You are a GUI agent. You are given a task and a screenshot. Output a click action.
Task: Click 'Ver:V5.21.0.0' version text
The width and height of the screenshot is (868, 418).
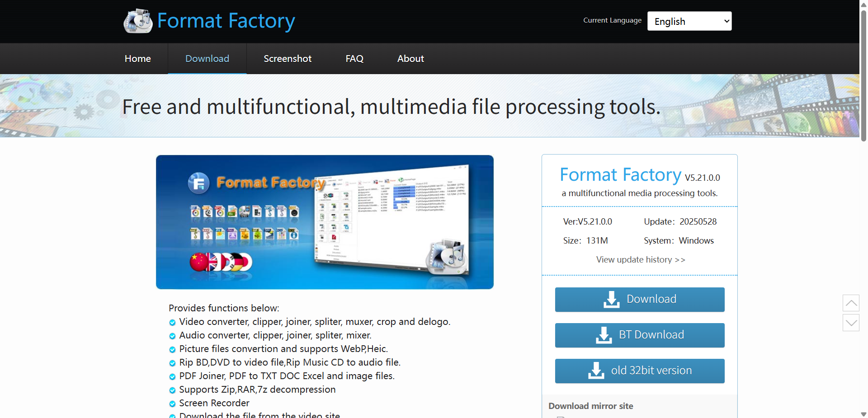click(x=588, y=222)
